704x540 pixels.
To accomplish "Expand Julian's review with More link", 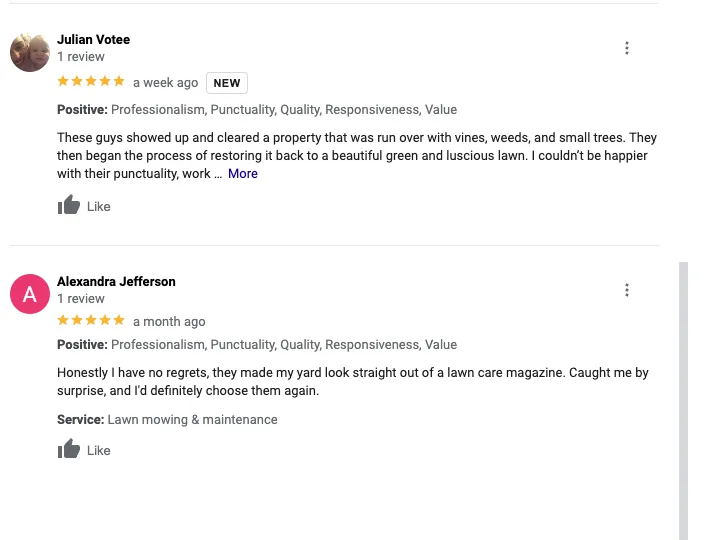I will pyautogui.click(x=243, y=174).
